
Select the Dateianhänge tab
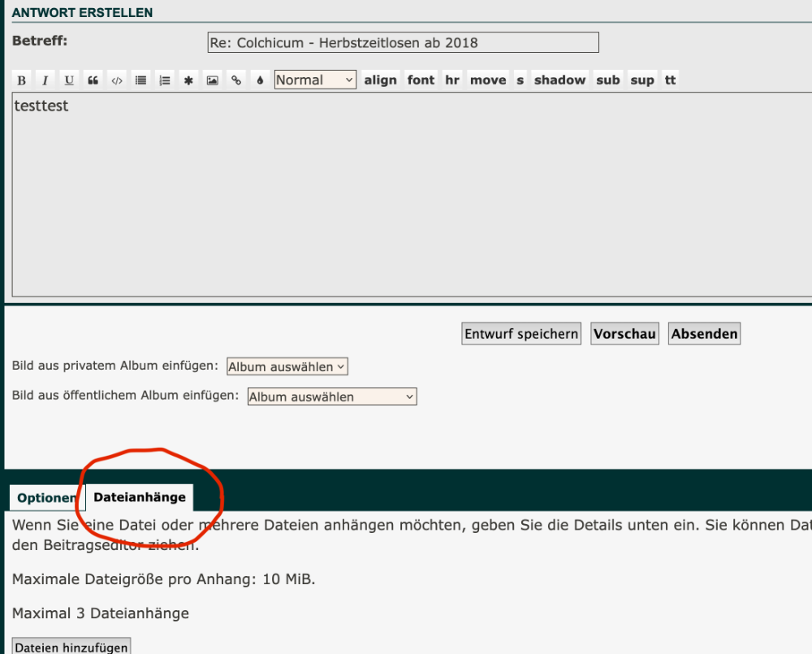140,497
